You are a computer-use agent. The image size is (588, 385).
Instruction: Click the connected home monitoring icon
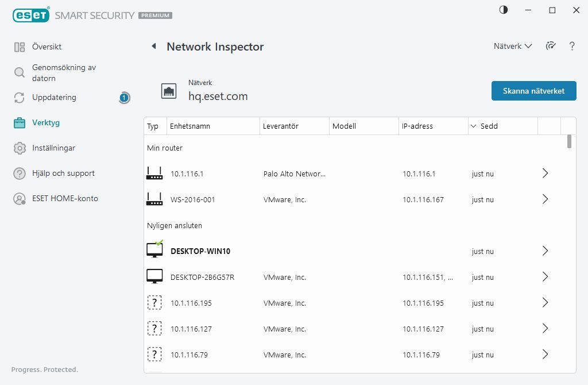point(551,46)
